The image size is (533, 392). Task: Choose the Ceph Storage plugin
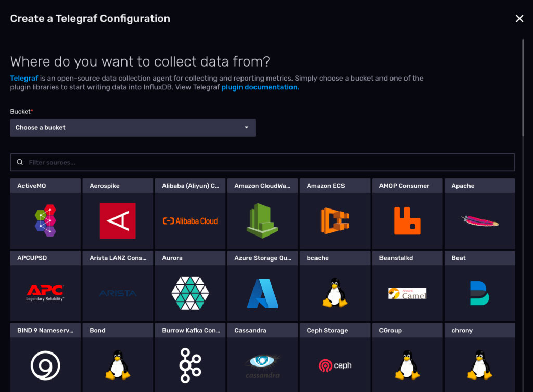pyautogui.click(x=335, y=359)
